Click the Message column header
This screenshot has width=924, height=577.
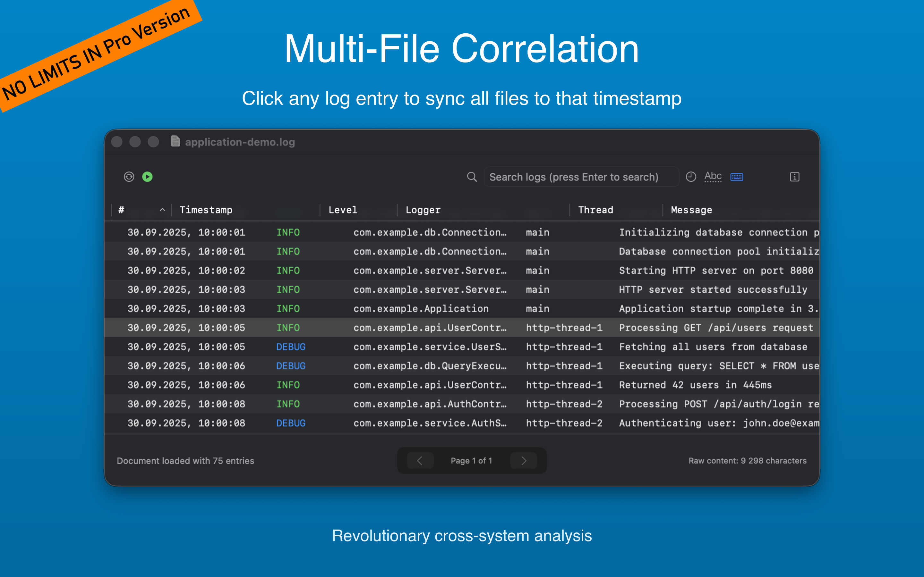tap(691, 210)
